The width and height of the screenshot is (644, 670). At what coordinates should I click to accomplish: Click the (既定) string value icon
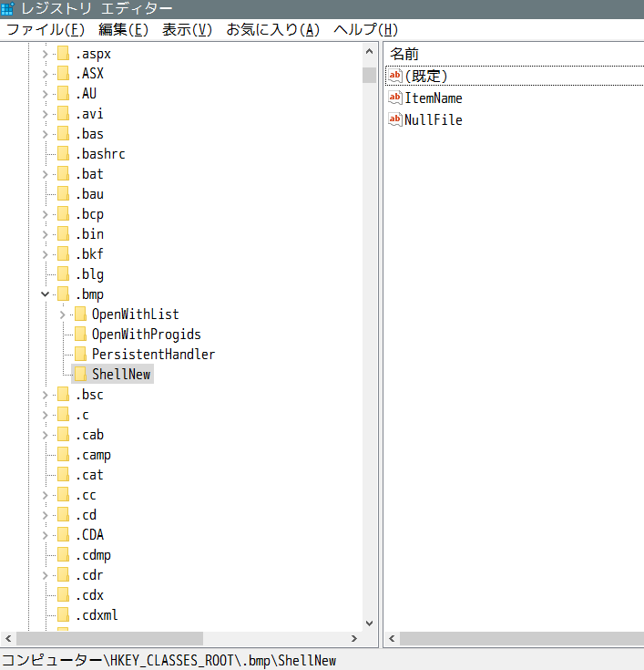point(395,76)
